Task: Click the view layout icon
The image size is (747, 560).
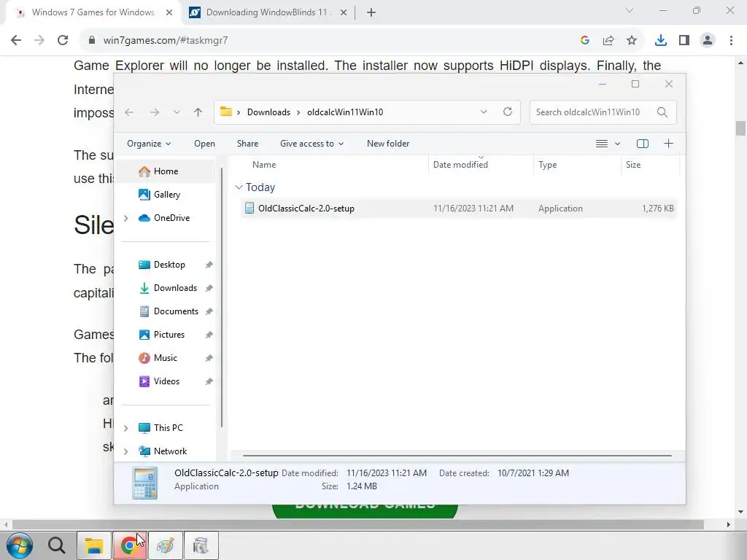Action: click(602, 144)
